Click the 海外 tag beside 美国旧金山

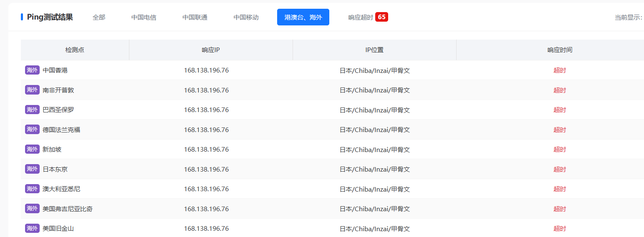pos(32,228)
